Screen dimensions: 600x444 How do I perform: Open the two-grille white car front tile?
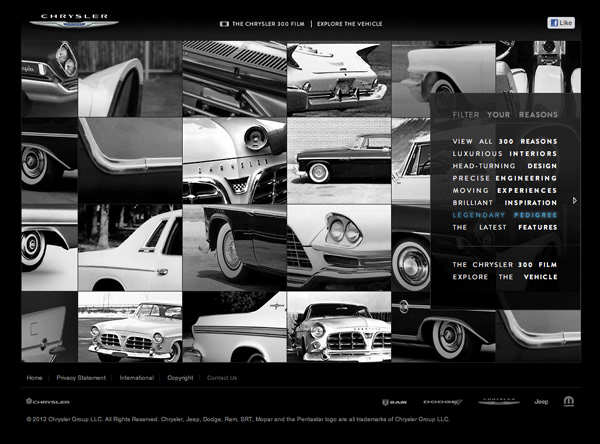tap(130, 327)
